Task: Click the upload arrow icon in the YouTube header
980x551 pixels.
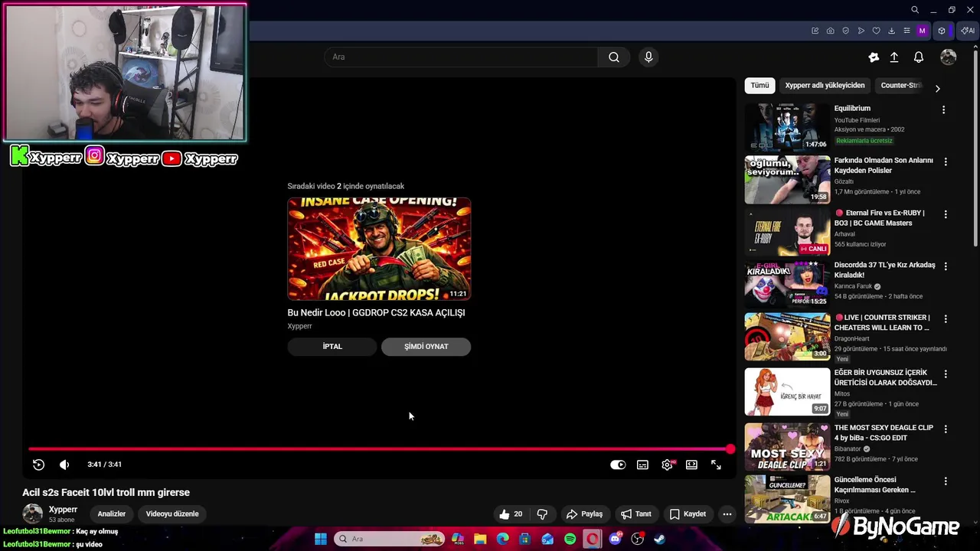Action: 894,57
